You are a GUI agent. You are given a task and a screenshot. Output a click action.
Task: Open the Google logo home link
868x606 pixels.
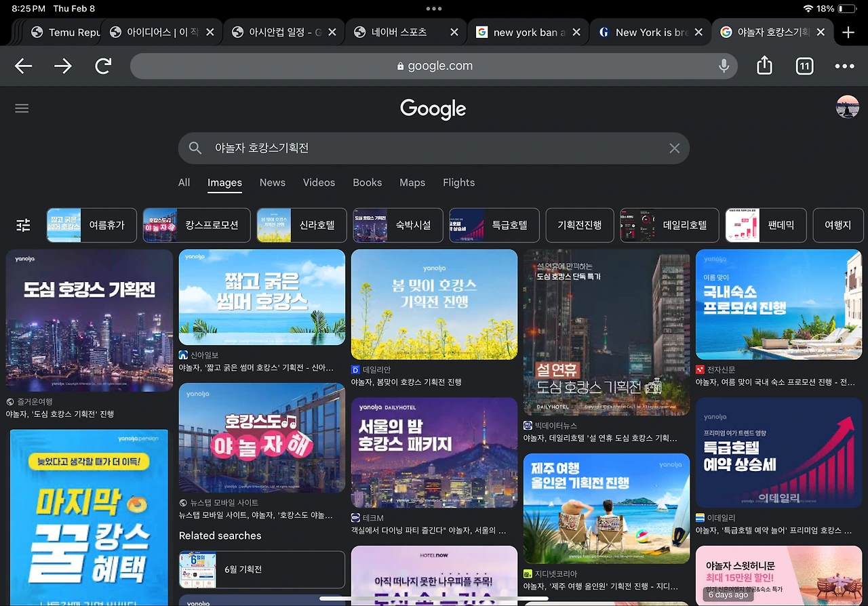433,109
